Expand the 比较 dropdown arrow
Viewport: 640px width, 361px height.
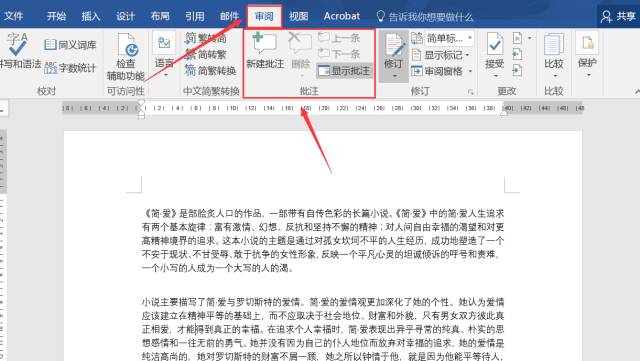(554, 76)
